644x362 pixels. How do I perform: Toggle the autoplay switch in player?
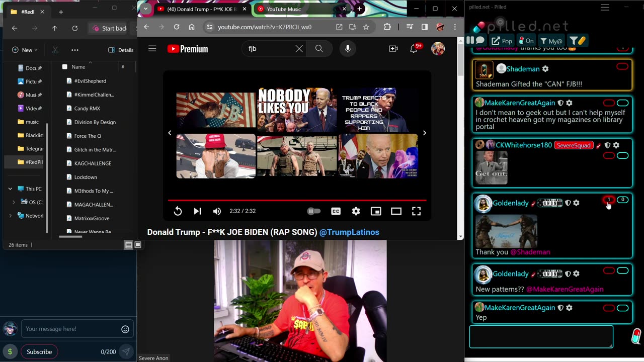[x=314, y=211]
